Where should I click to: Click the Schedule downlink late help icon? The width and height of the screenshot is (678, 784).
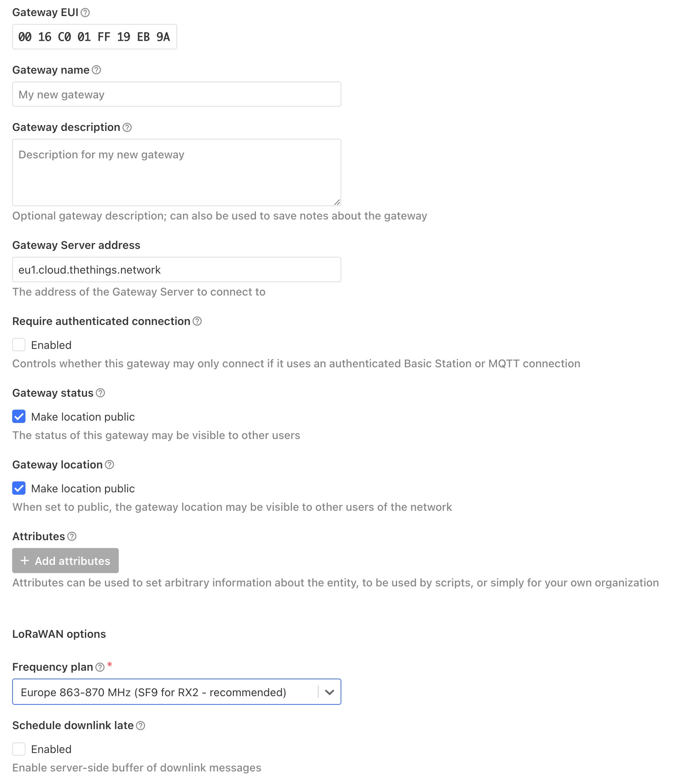(x=140, y=726)
